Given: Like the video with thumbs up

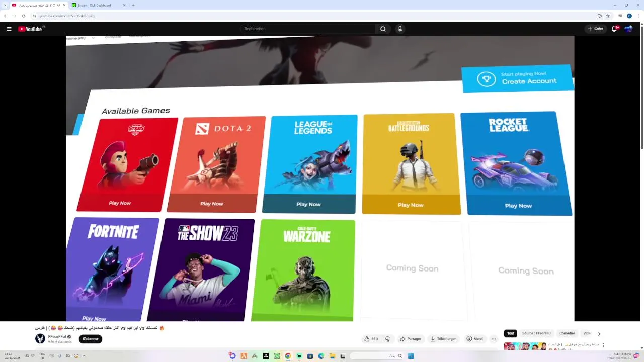Looking at the screenshot, I should (371, 339).
